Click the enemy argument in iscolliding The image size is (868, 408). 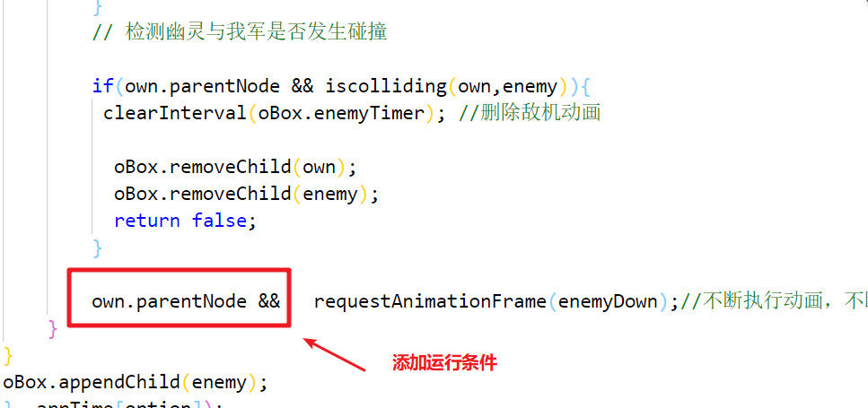coord(530,87)
